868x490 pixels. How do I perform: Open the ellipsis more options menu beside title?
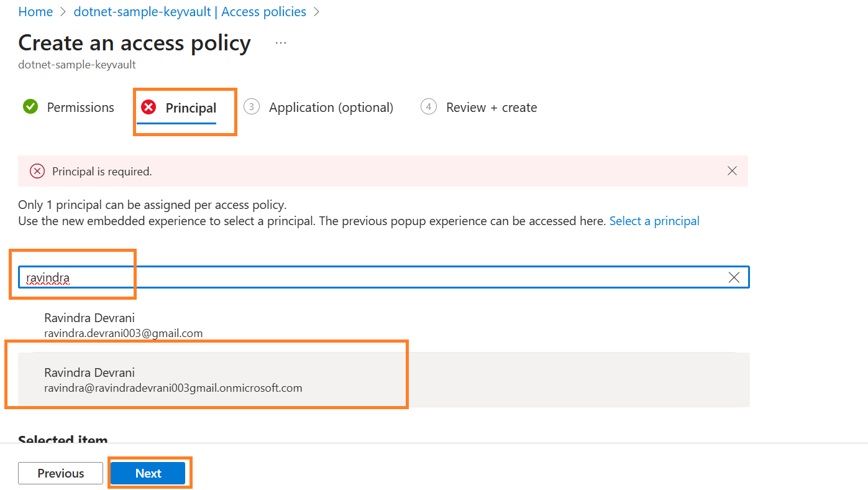pyautogui.click(x=281, y=43)
